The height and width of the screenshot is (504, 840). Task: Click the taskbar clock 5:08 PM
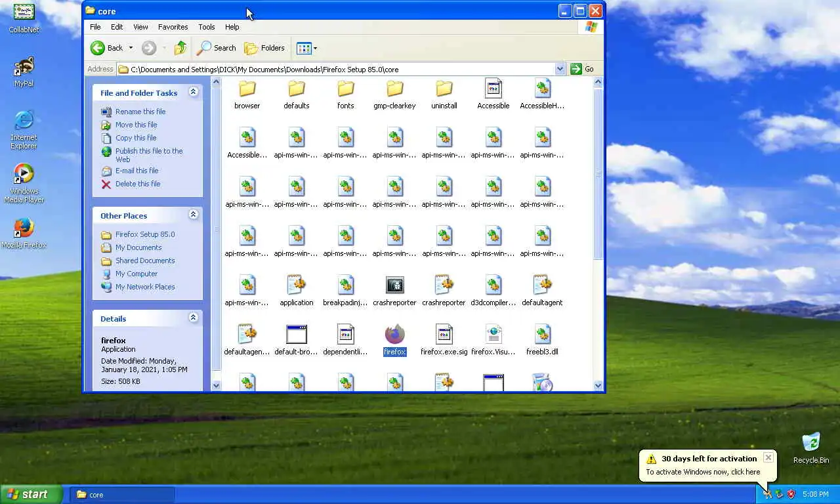point(815,495)
